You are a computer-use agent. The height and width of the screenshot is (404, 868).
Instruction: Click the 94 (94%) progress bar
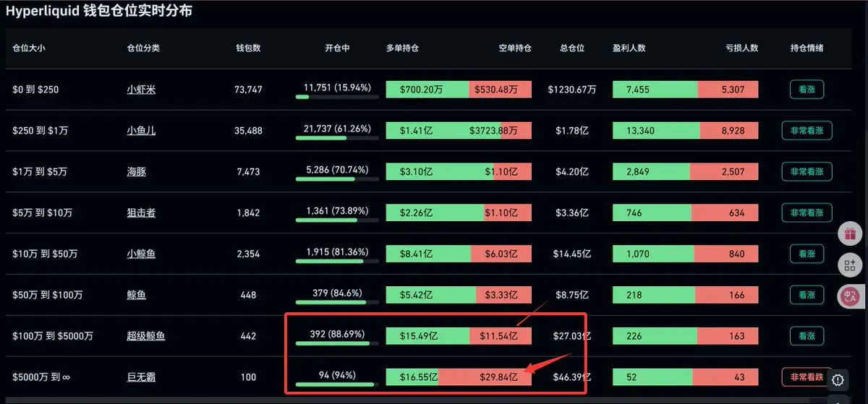pos(337,384)
